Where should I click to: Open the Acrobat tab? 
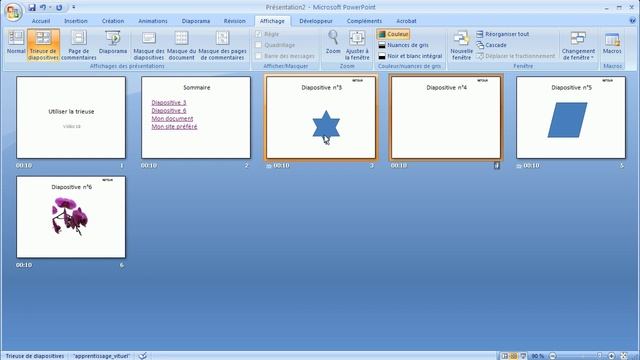click(406, 21)
